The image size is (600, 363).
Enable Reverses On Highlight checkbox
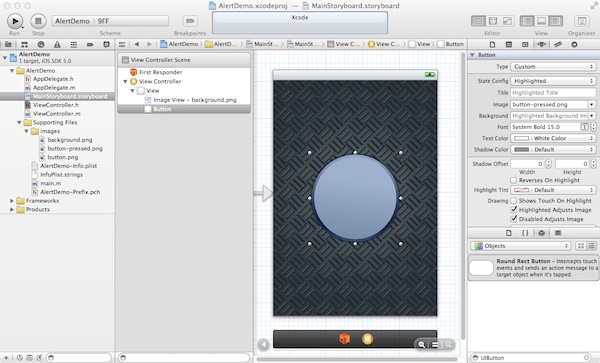514,180
